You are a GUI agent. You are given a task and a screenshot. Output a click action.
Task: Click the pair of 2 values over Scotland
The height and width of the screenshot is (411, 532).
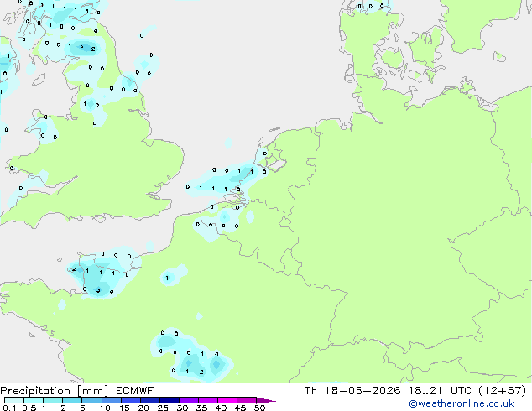tap(87, 48)
